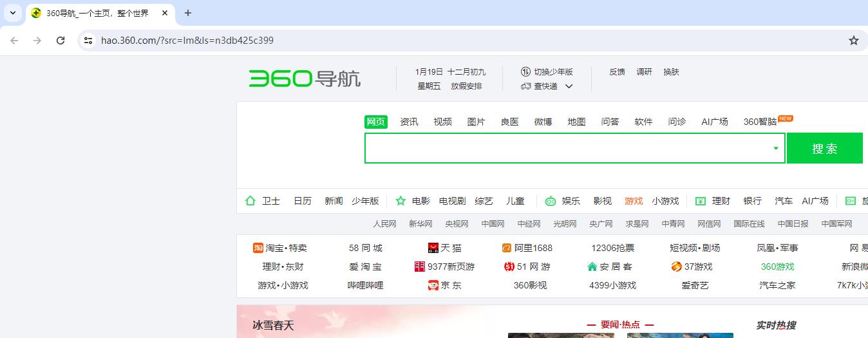
Task: Click the 实时热搜 heading
Action: point(776,325)
